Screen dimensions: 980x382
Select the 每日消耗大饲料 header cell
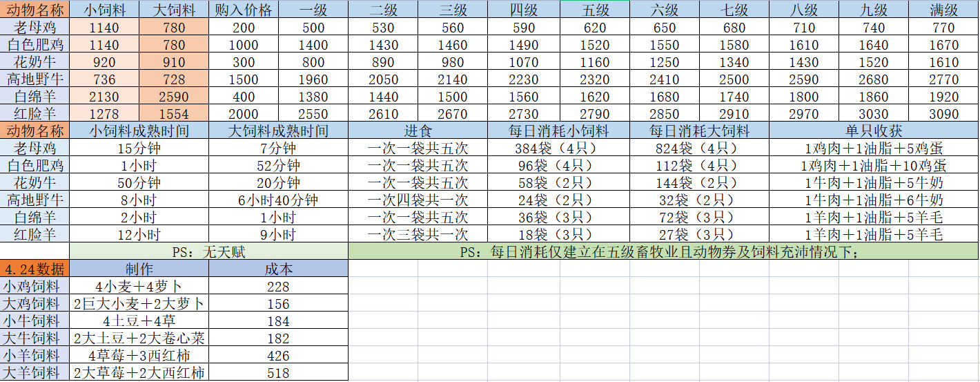point(699,131)
